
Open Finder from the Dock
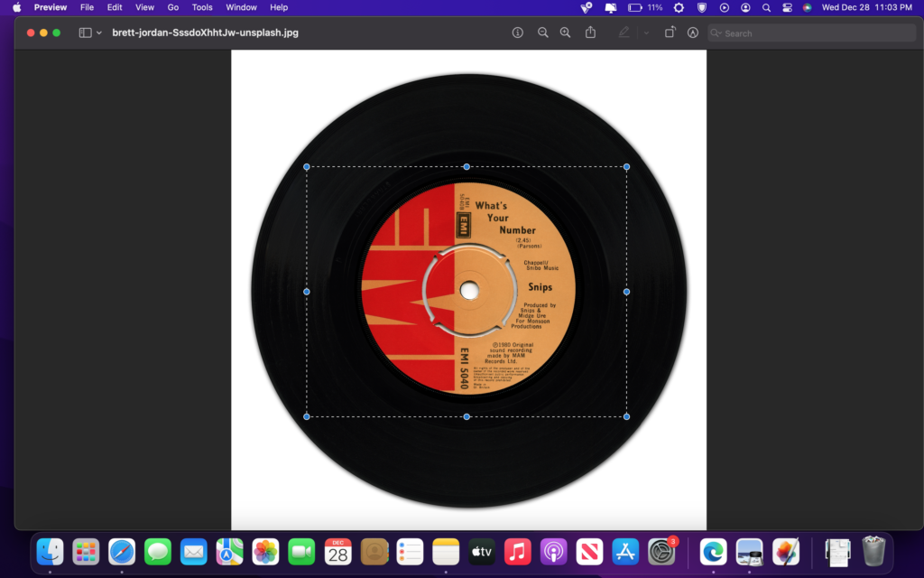click(51, 552)
